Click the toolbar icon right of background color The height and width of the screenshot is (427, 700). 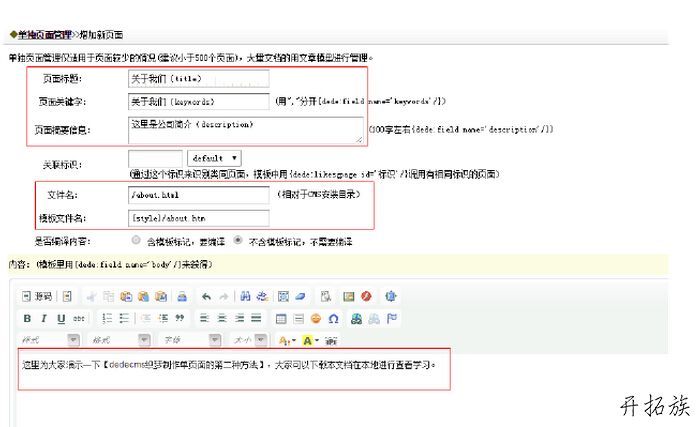pyautogui.click(x=331, y=341)
